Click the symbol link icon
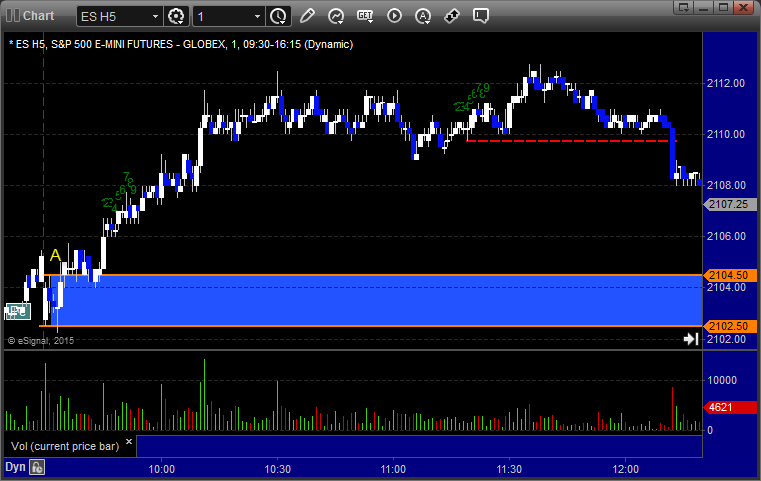The height and width of the screenshot is (481, 761). click(x=452, y=16)
